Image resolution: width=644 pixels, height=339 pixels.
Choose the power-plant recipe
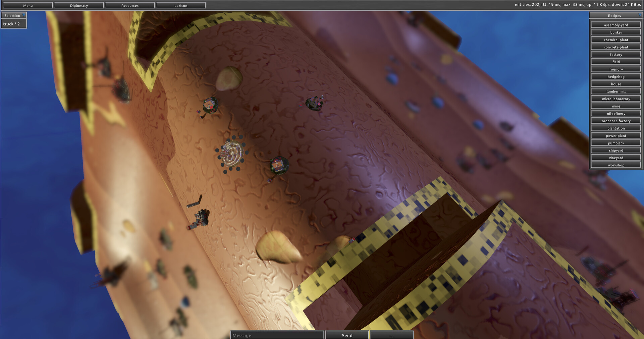pyautogui.click(x=616, y=135)
